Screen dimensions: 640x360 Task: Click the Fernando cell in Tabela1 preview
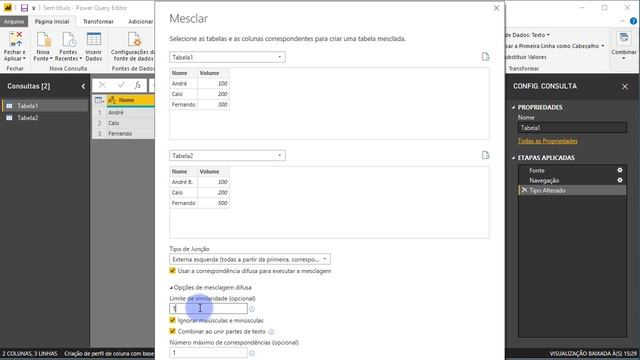(x=184, y=104)
